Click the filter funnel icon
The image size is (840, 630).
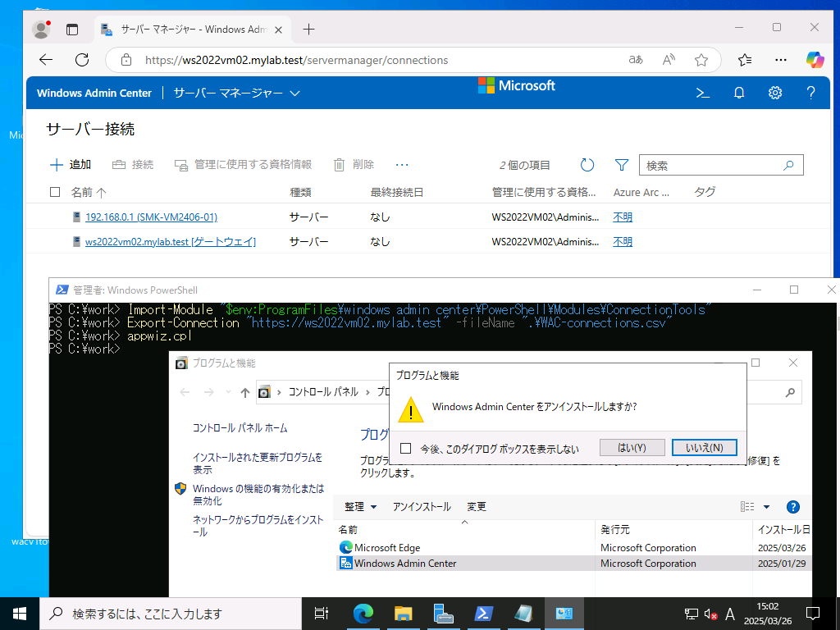[x=622, y=165]
